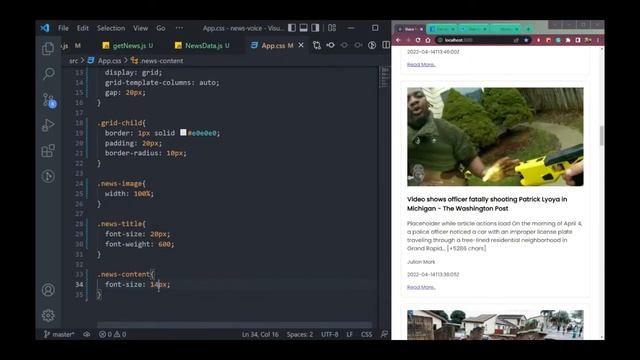Open the Extensions view
Image resolution: width=640 pixels, height=360 pixels.
(x=48, y=151)
